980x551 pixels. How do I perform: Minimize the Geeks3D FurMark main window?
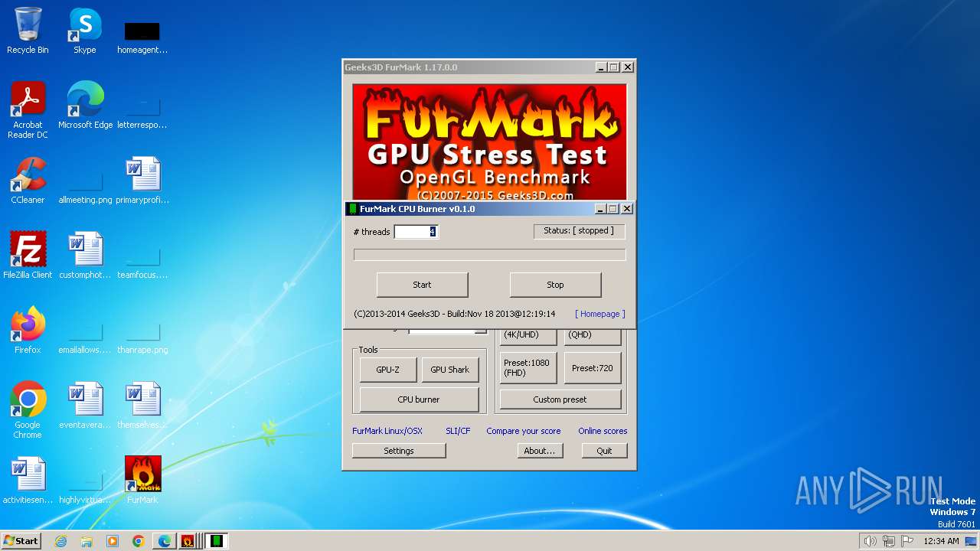[601, 67]
